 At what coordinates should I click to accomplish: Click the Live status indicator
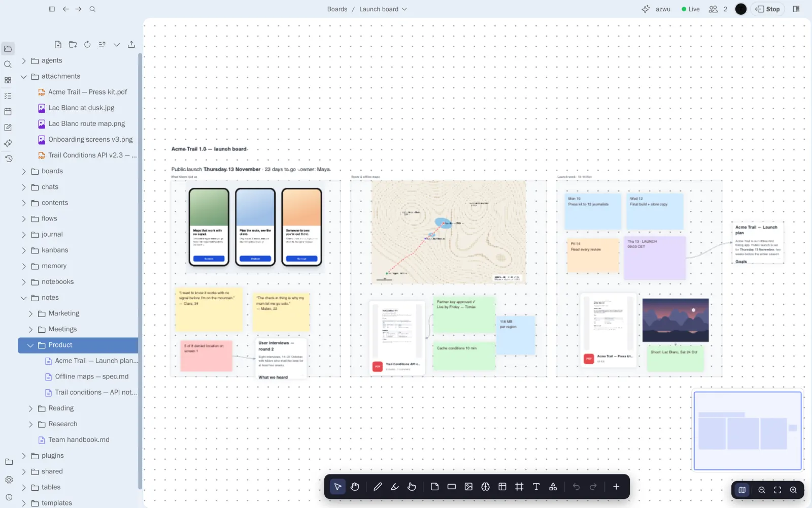(x=690, y=9)
